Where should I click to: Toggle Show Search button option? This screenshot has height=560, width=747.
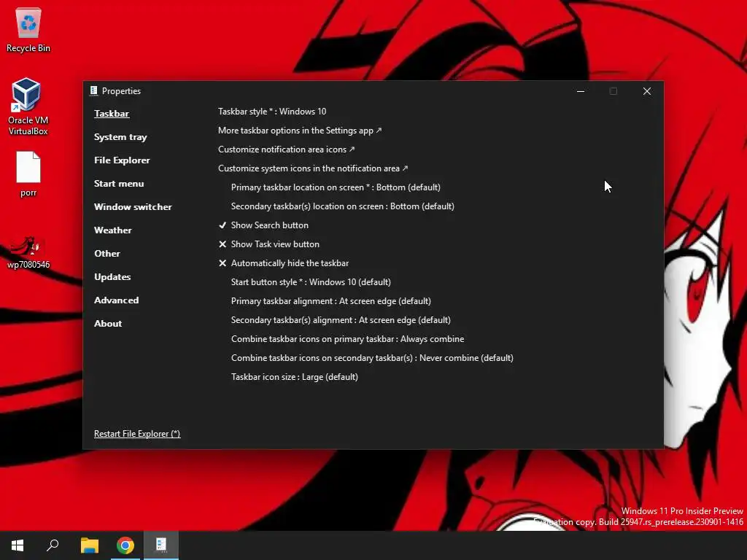click(x=263, y=225)
